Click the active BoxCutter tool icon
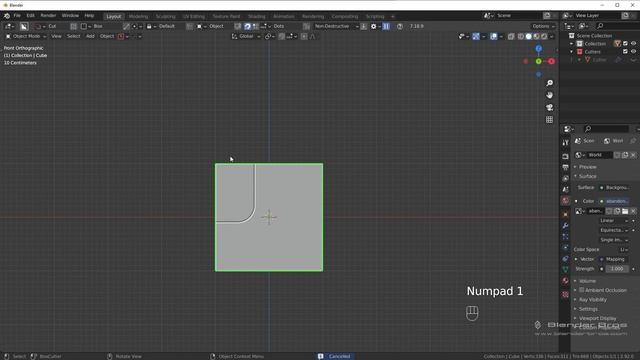This screenshot has width=640, height=360. pos(24,26)
